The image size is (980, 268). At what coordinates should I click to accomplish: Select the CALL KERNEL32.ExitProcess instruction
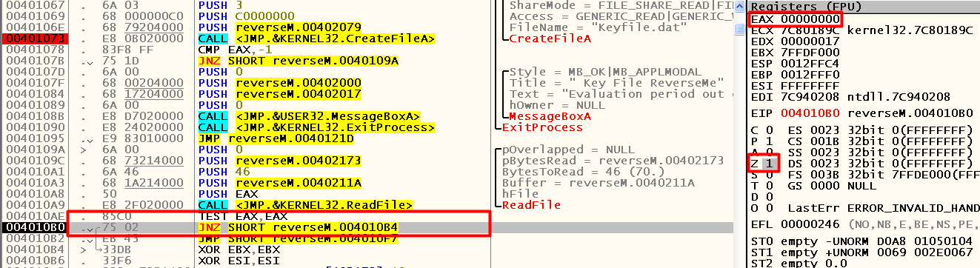[316, 127]
